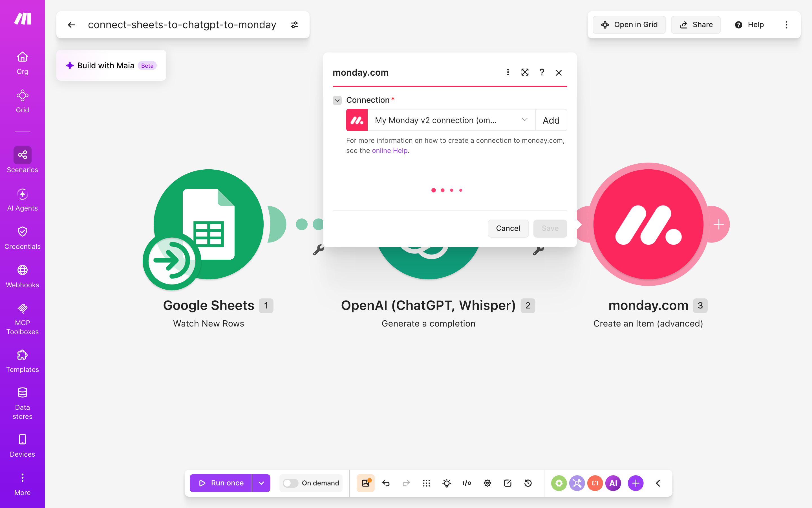Click Cancel in the monday.com dialog
Screen dimensions: 812x508
[x=508, y=229]
